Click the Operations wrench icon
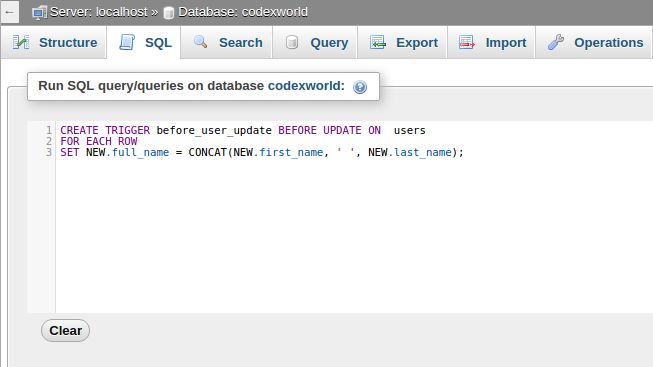This screenshot has height=367, width=653. click(556, 42)
